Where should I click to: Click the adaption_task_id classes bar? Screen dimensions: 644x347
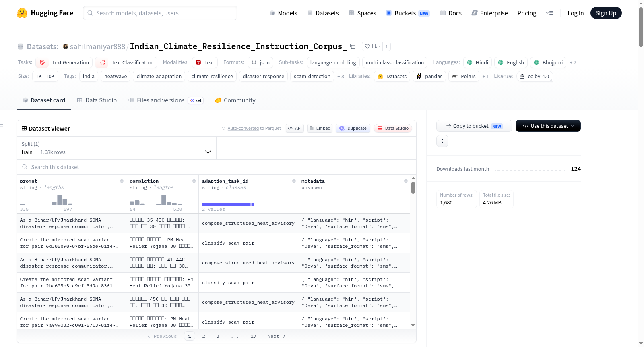(x=228, y=204)
